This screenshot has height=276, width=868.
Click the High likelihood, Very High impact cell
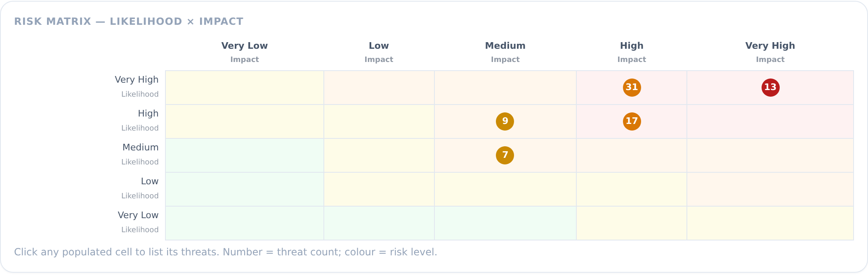pos(770,121)
